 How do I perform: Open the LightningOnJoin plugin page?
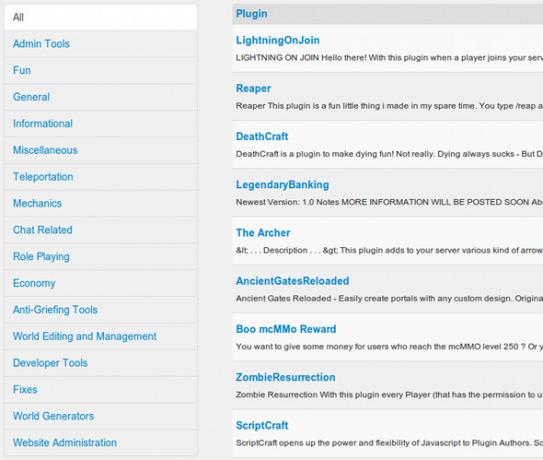tap(278, 40)
